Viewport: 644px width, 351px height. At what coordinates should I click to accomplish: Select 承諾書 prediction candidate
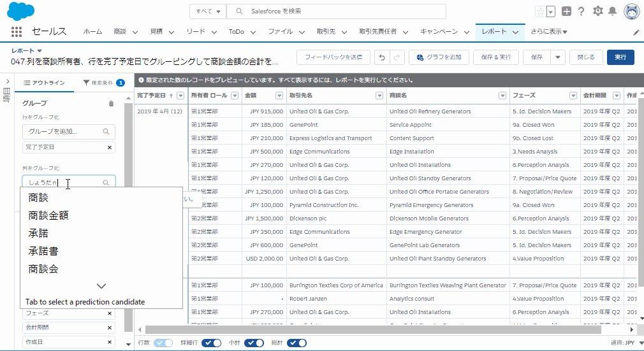[x=43, y=251]
